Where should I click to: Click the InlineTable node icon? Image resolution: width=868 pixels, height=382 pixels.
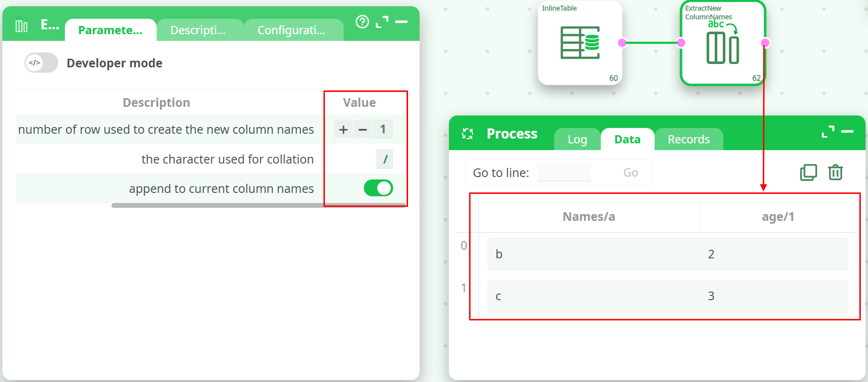pos(580,43)
